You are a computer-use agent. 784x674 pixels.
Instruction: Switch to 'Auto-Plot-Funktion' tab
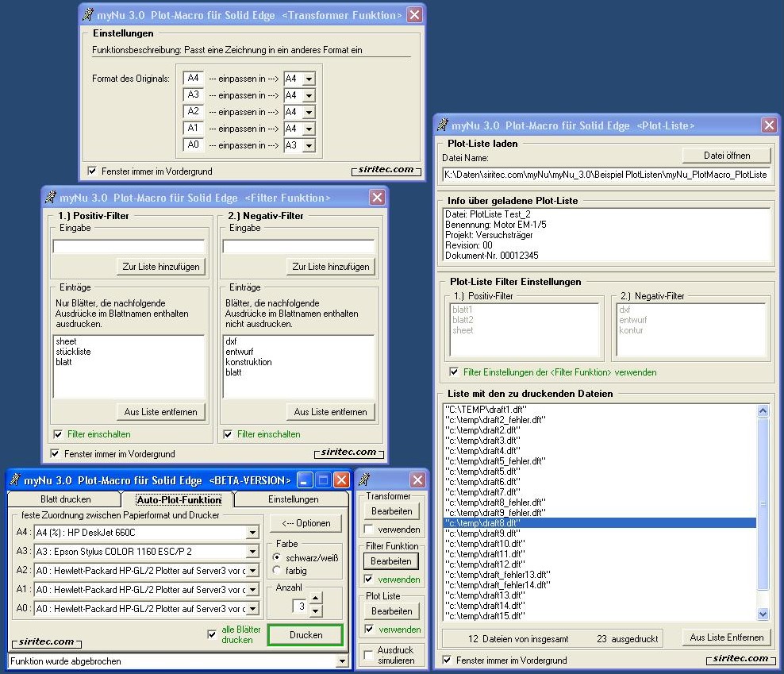click(x=179, y=499)
